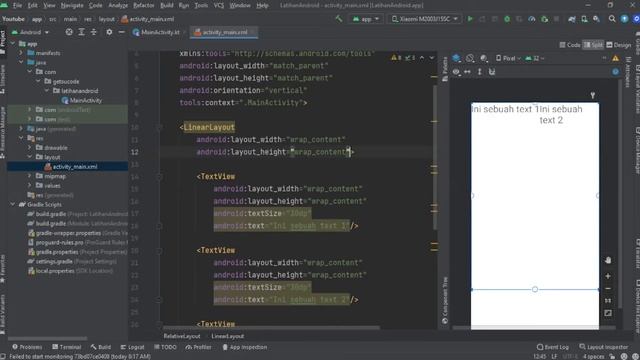Viewport: 640px width, 360px height.
Task: Open the Xiaomi device selector dropdown
Action: coord(424,19)
